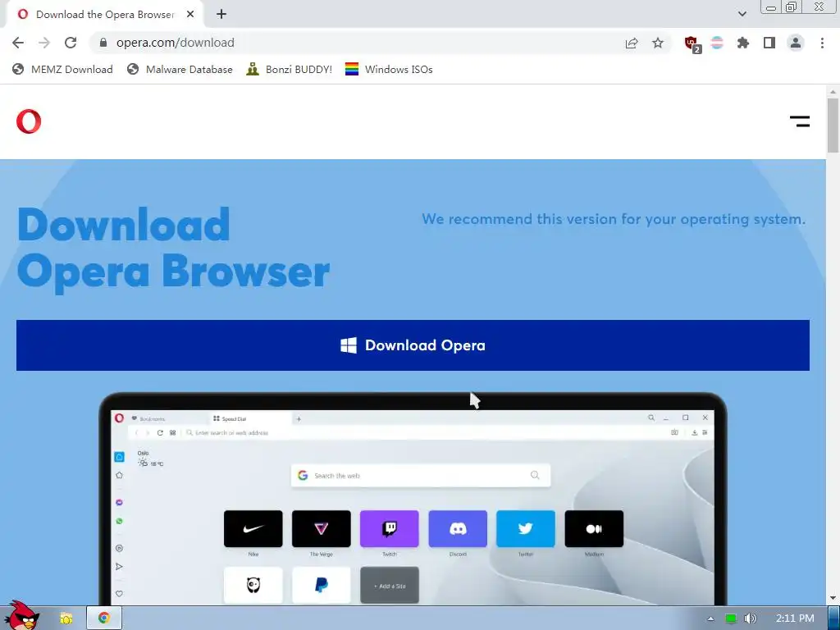Click the browser forward arrow

[x=44, y=43]
